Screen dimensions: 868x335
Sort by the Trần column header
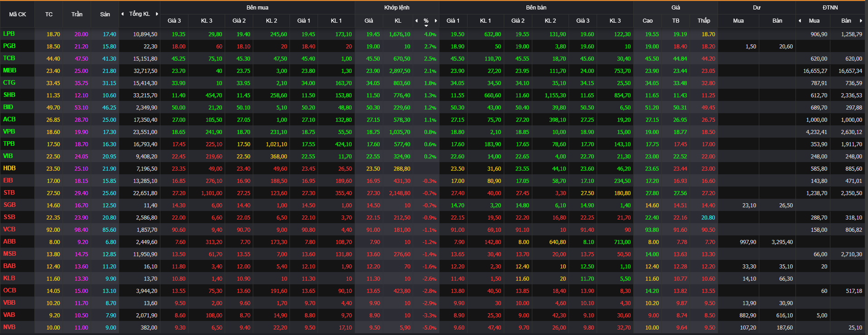[x=77, y=14]
